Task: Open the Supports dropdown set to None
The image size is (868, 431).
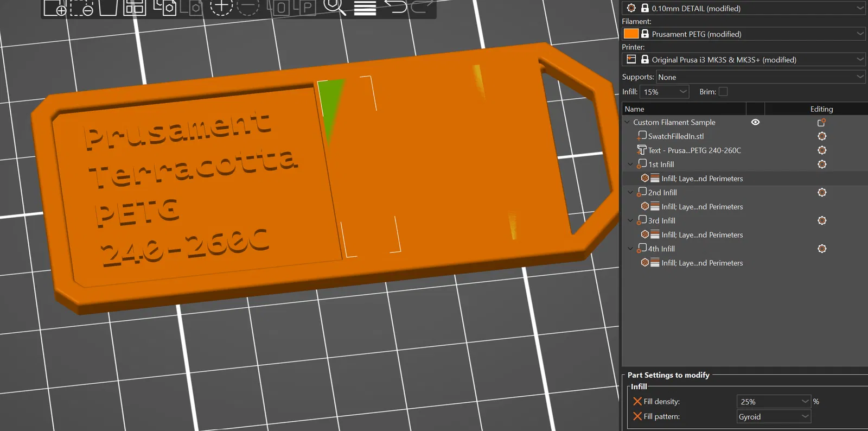Action: point(761,77)
